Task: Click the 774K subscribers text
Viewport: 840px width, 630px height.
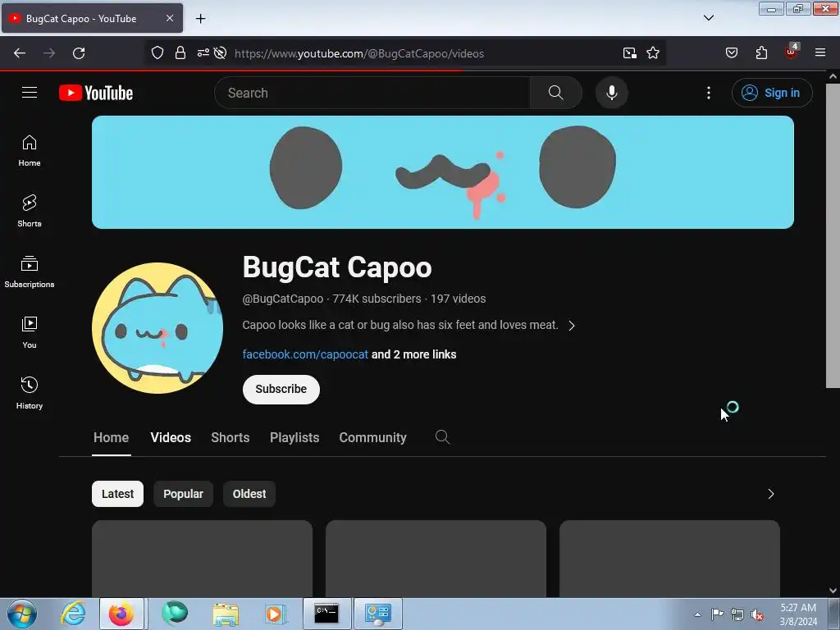Action: [377, 299]
